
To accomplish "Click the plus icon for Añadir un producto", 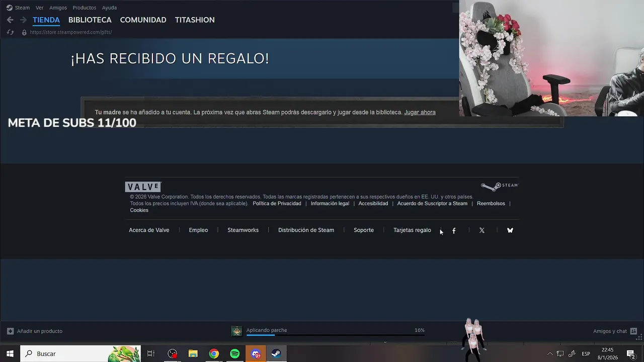I will coord(10,331).
